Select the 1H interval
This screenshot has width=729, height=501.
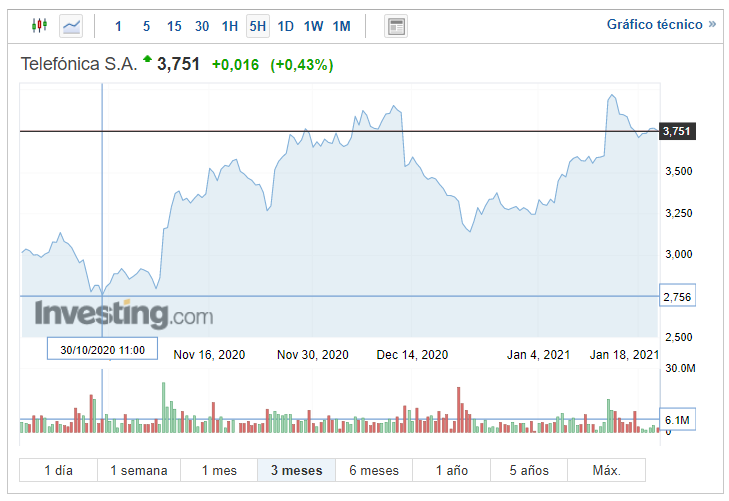tap(230, 26)
